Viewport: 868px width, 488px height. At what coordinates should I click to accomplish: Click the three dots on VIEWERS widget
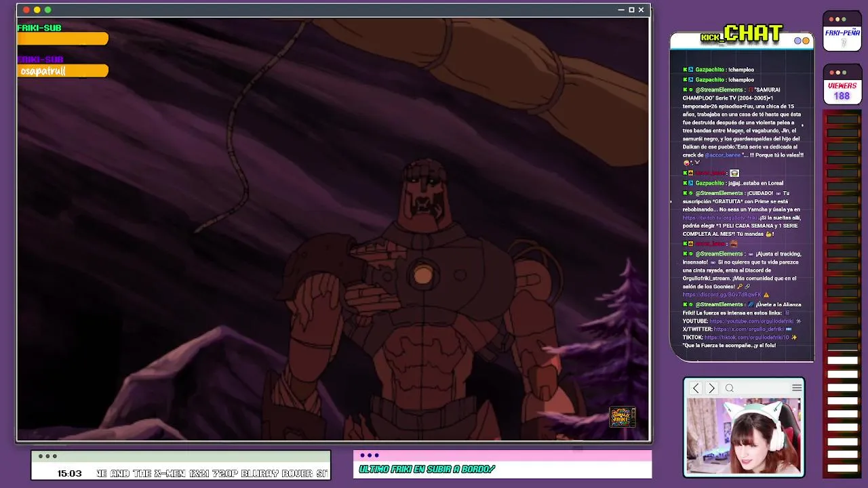pos(837,73)
